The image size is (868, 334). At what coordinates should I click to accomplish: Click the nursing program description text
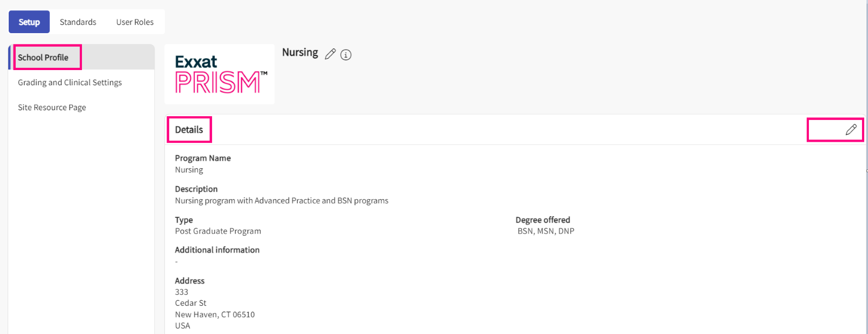(x=282, y=201)
